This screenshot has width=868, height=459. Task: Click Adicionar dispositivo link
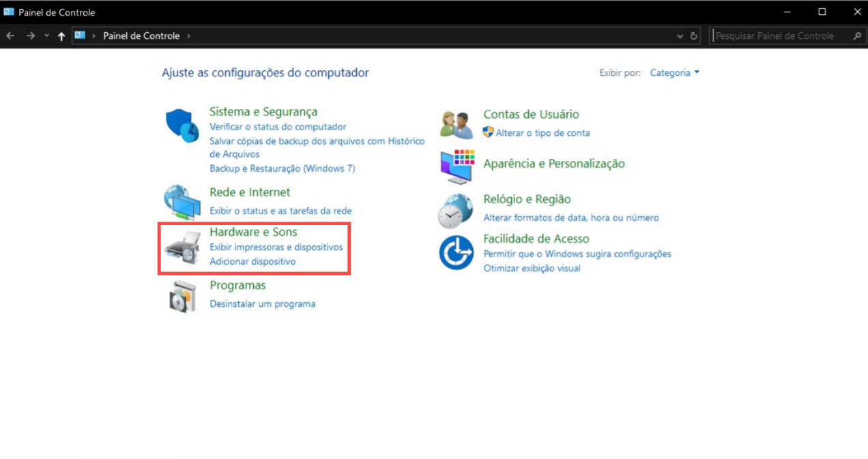pos(252,261)
